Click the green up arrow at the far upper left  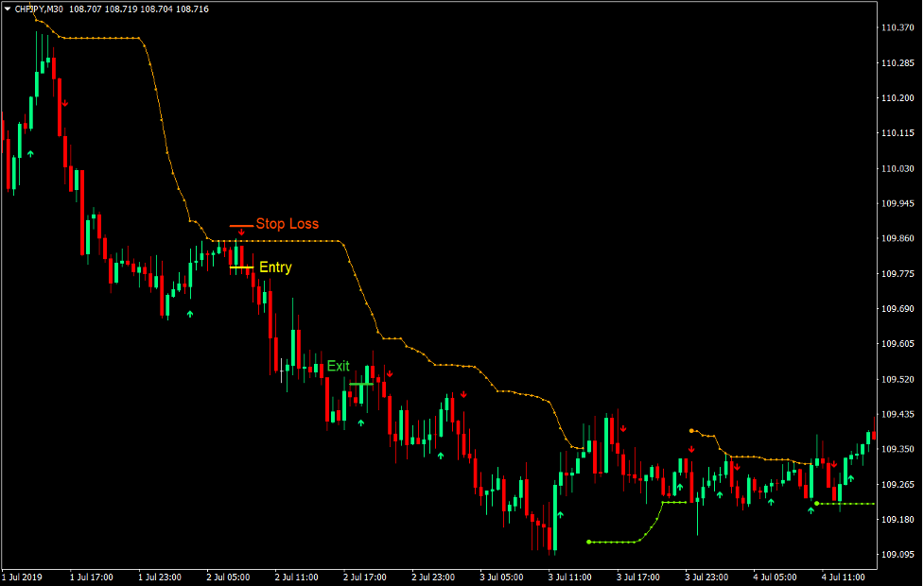point(30,152)
